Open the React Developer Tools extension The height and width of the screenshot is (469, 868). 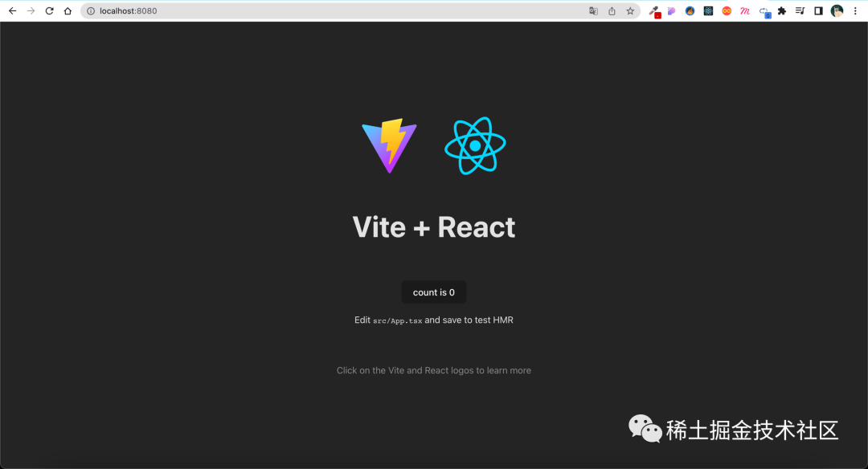[x=708, y=10]
